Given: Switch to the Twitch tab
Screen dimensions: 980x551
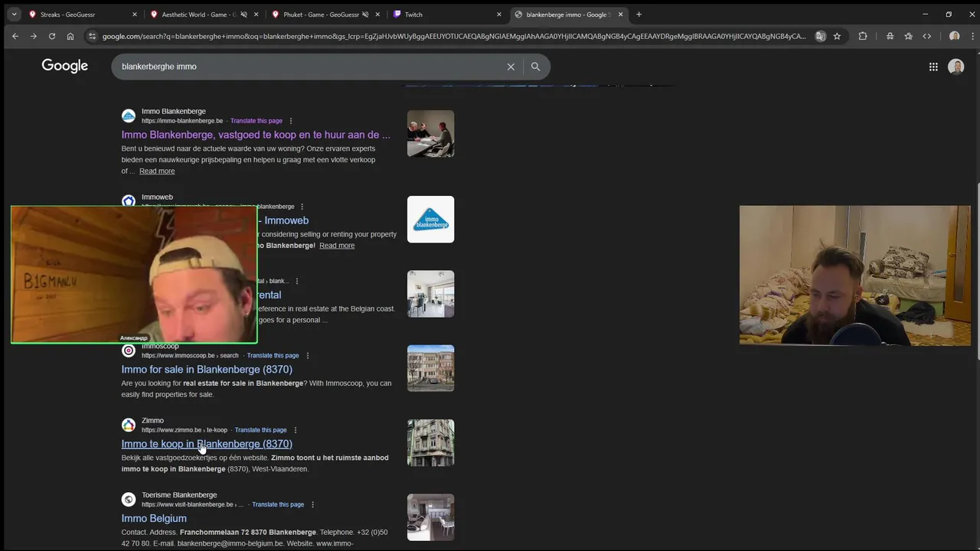Looking at the screenshot, I should 447,14.
